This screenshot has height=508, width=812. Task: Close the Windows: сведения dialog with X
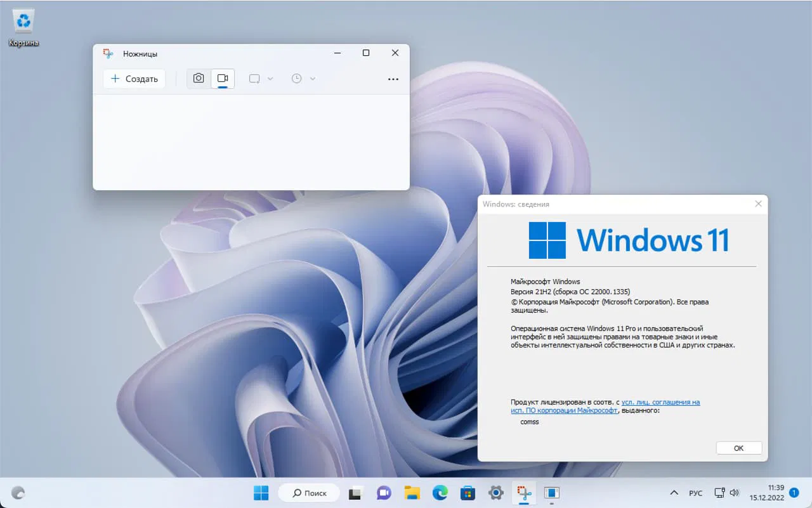point(758,204)
